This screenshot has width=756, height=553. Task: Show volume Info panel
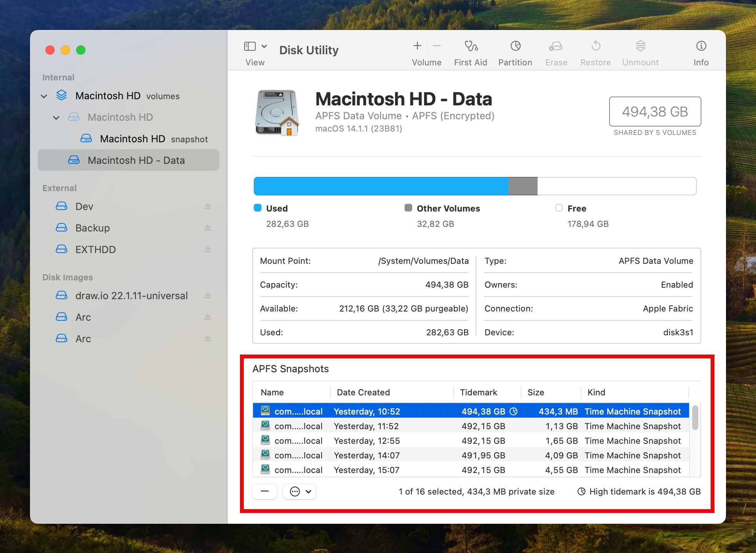(701, 46)
